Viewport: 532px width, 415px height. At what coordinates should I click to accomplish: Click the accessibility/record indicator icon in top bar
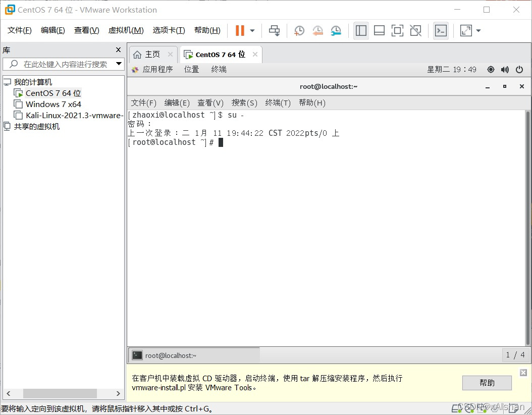[x=491, y=70]
